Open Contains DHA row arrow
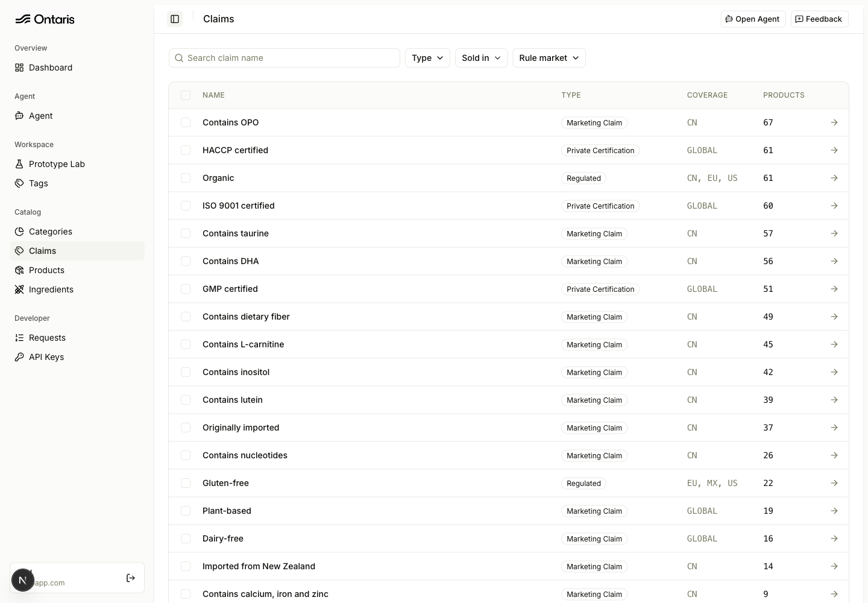868x603 pixels. (834, 261)
